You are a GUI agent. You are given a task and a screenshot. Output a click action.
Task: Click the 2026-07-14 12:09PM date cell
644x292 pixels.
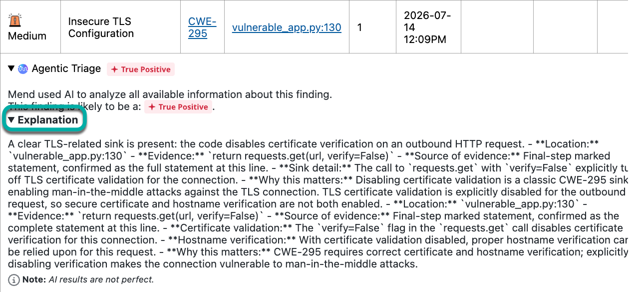point(428,27)
